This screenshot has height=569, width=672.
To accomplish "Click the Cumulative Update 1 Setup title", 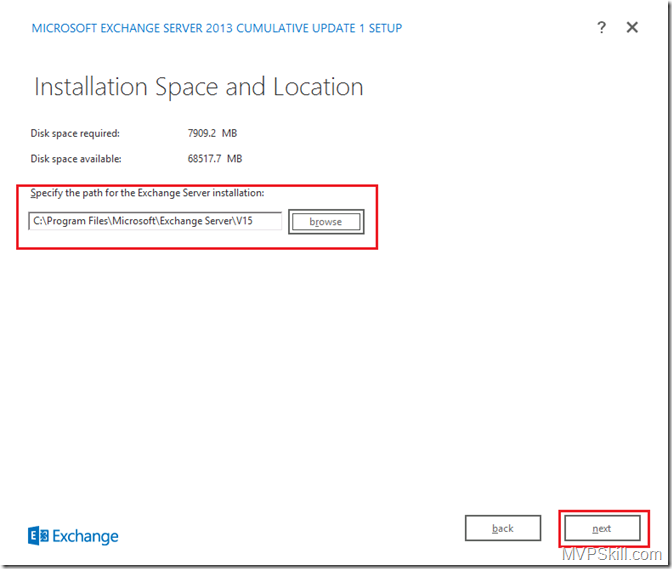I will (217, 28).
